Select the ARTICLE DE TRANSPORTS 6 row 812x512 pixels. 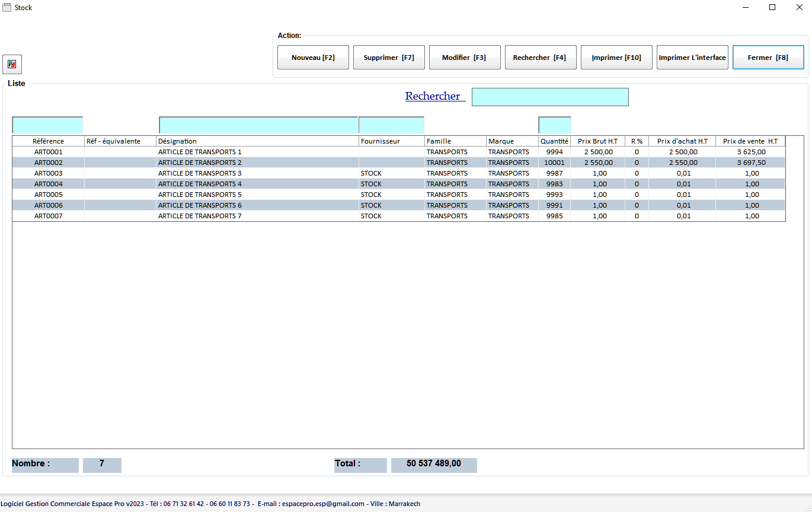pos(399,205)
